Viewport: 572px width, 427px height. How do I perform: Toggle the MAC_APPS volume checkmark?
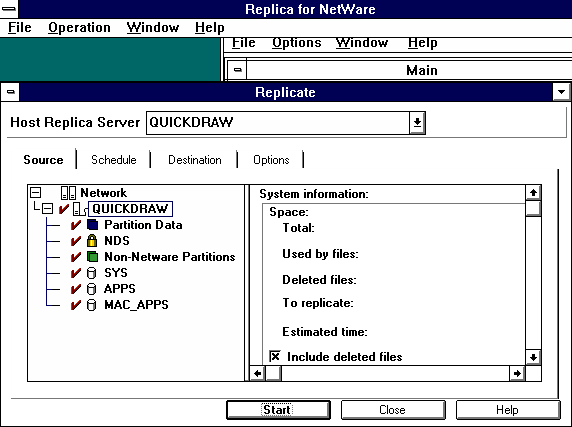click(76, 305)
